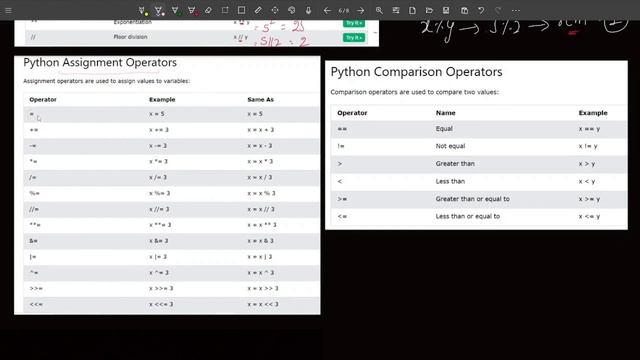Open the color palette tool
Viewport: 640px width, 360px height.
[291, 10]
